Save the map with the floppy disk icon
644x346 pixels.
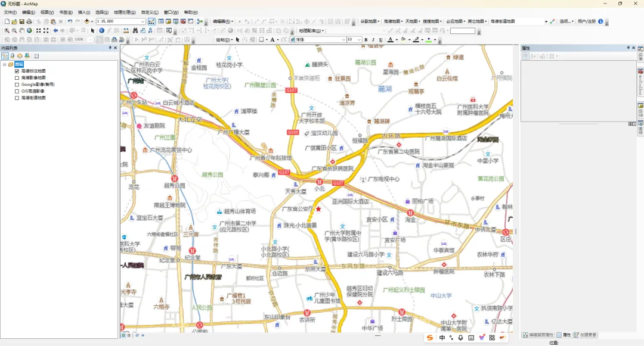[x=22, y=21]
